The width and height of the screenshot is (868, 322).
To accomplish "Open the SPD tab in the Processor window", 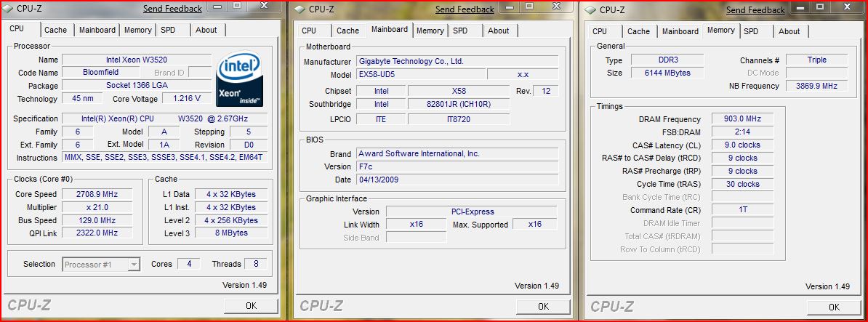I will pos(168,30).
